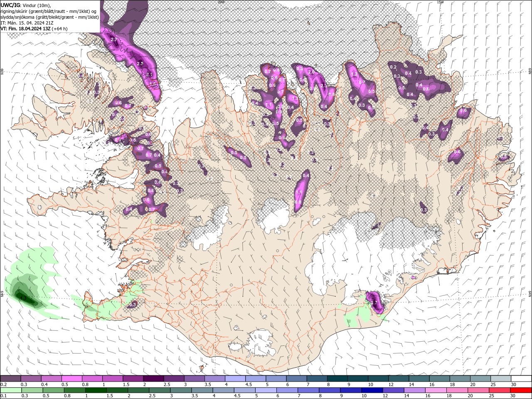The width and height of the screenshot is (532, 399).
Task: Click the 'rigning/skúrir' legend description line
Action: coord(49,11)
